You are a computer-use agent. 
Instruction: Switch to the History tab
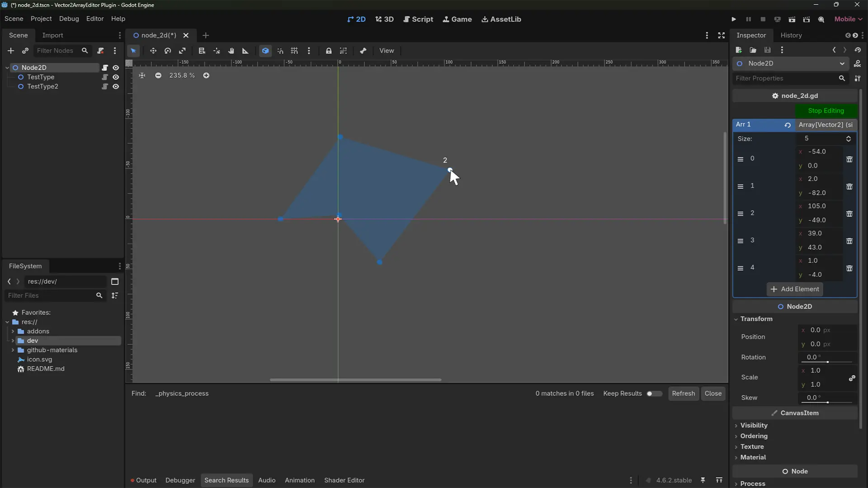point(791,35)
